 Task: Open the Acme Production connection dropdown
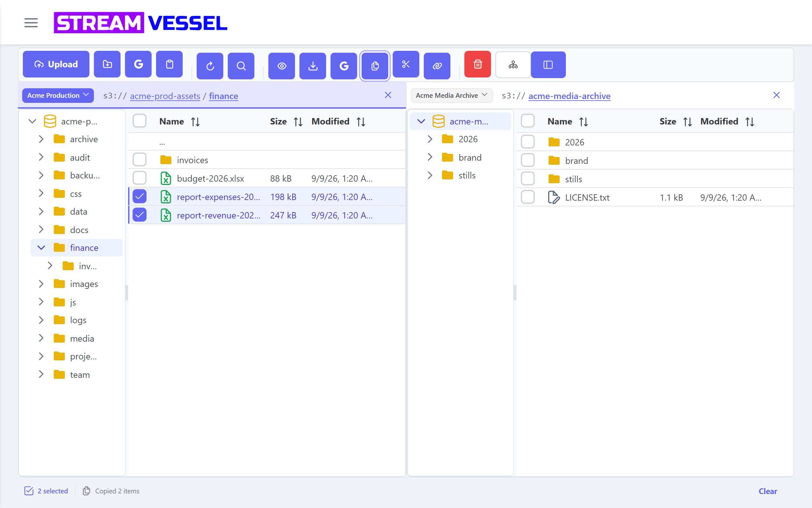click(x=58, y=96)
